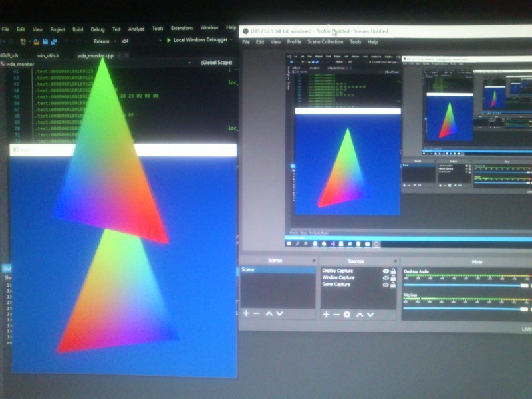Add a new scene with the plus icon

click(x=246, y=313)
